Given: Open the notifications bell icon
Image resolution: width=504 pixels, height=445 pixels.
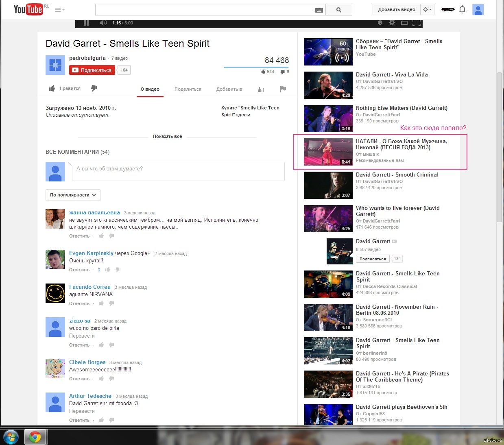Looking at the screenshot, I should (x=462, y=9).
